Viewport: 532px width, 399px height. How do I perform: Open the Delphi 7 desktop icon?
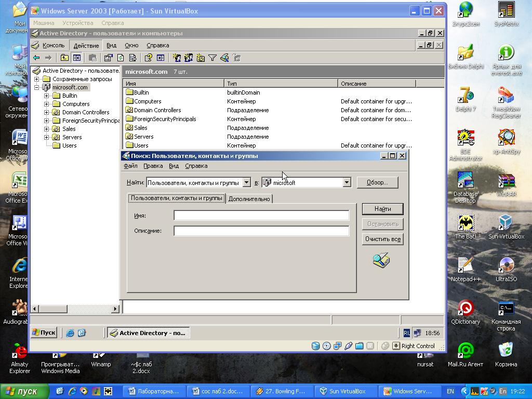click(465, 99)
